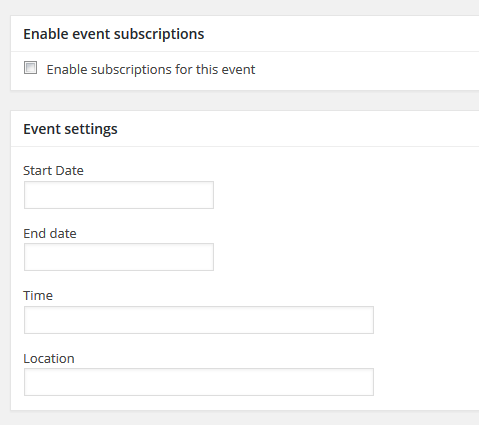Focus the Start Date input field

click(x=119, y=195)
